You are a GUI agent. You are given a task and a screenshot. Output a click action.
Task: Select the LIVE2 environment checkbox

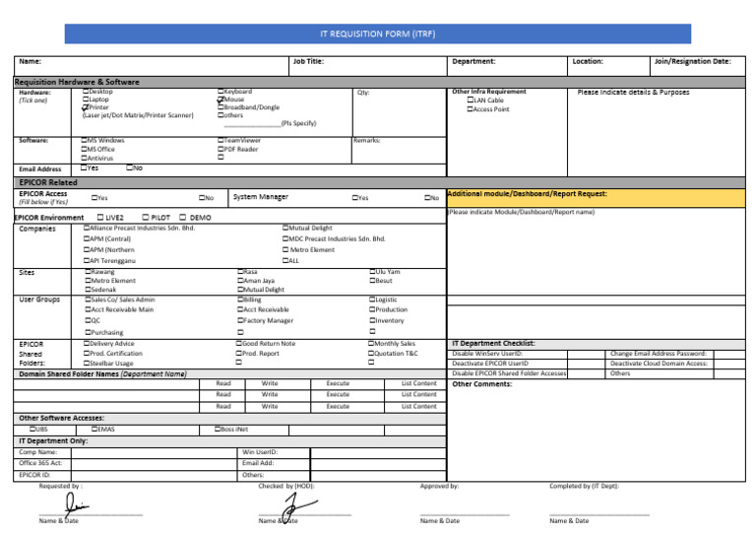pyautogui.click(x=100, y=217)
